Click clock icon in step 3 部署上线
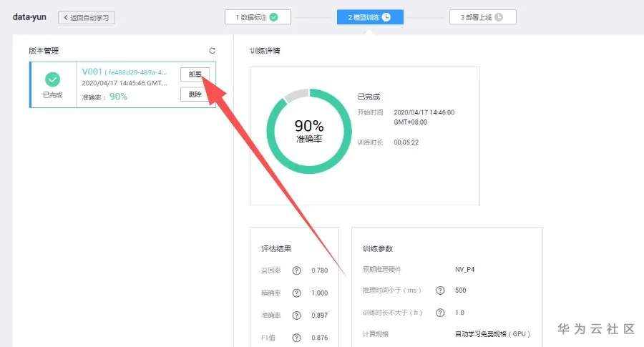 [499, 17]
